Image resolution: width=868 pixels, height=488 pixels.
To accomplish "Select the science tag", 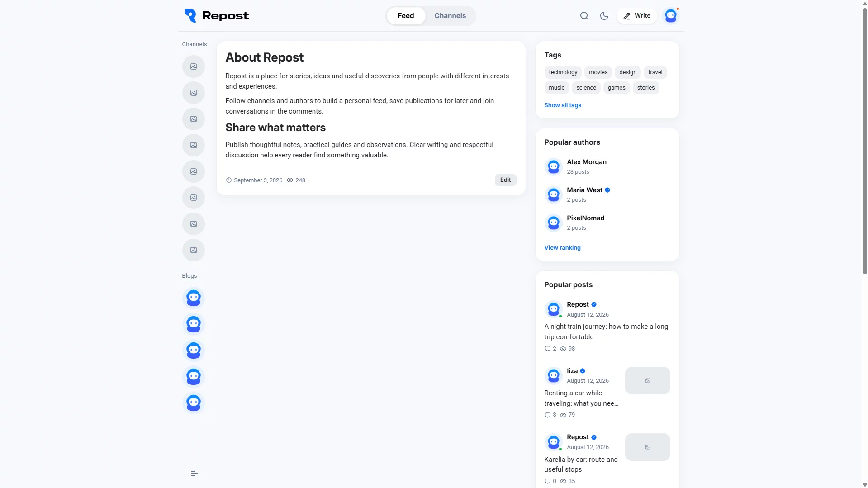I will pyautogui.click(x=586, y=88).
